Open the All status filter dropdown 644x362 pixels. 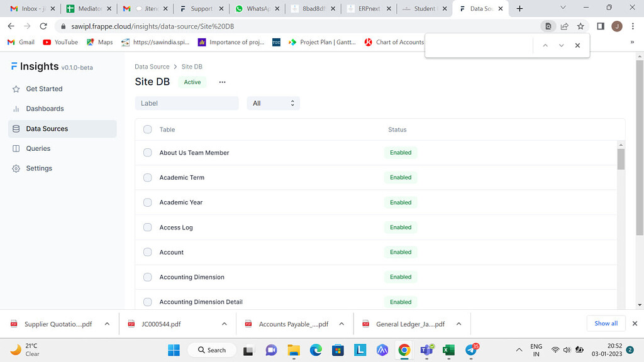tap(273, 102)
